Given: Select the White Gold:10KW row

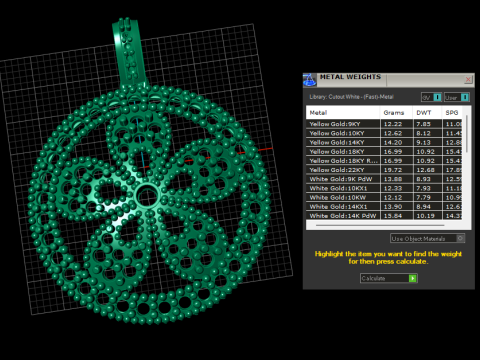Looking at the screenshot, I should click(x=384, y=197).
